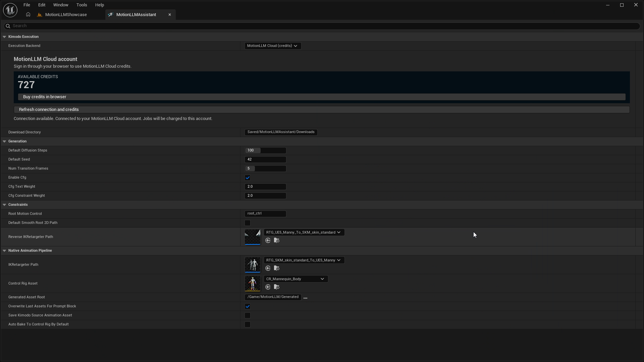644x362 pixels.
Task: Open the Reverse IKRetargeter Path thumbnail
Action: click(253, 237)
